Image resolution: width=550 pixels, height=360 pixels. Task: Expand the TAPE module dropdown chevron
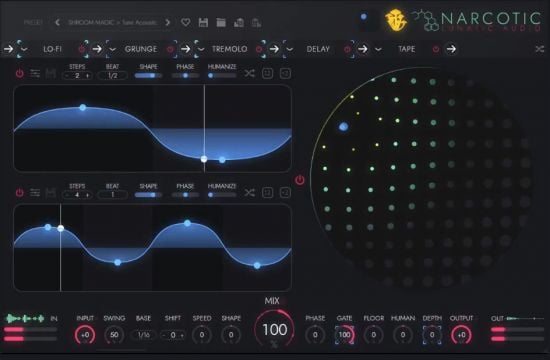(x=378, y=49)
